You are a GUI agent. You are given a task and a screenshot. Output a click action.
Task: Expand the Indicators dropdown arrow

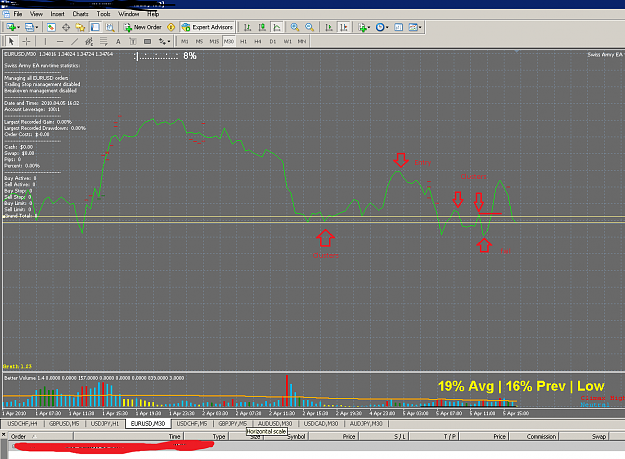point(369,27)
